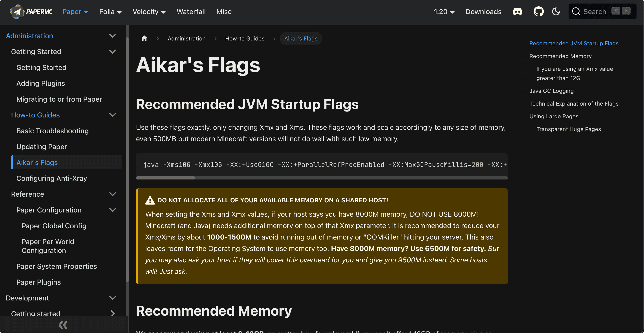
Task: Toggle dark mode with moon icon
Action: pos(556,11)
